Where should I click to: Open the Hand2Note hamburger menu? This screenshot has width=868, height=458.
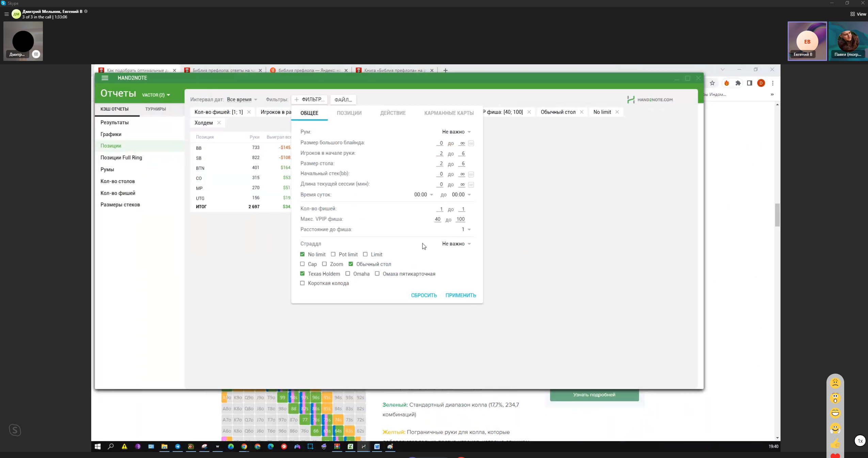pyautogui.click(x=105, y=78)
